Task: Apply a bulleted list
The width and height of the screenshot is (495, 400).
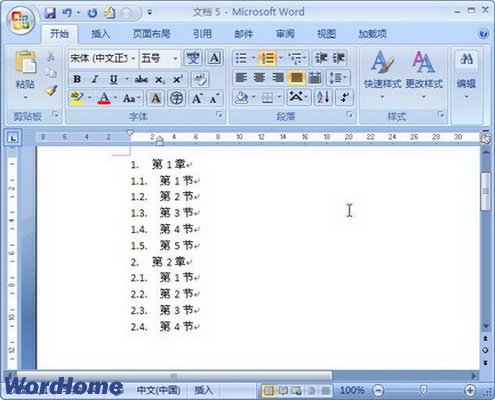Action: pyautogui.click(x=241, y=58)
